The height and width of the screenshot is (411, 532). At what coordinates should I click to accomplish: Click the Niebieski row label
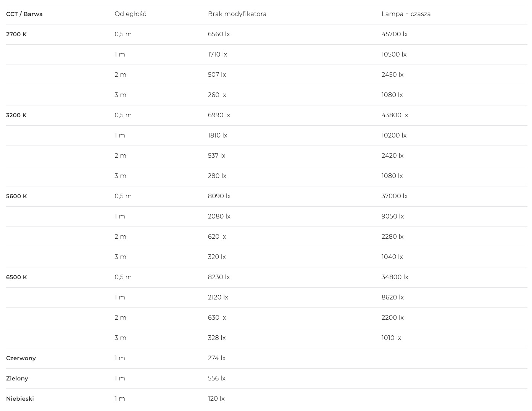pos(20,399)
